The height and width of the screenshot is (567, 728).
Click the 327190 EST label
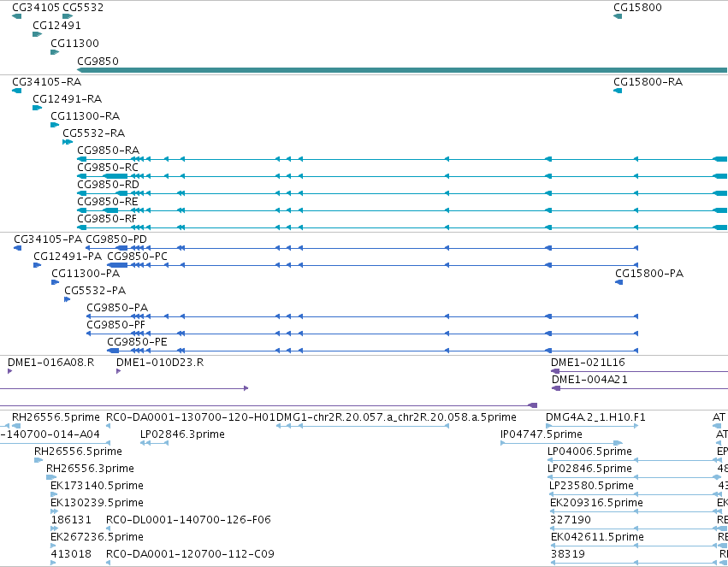tap(571, 520)
